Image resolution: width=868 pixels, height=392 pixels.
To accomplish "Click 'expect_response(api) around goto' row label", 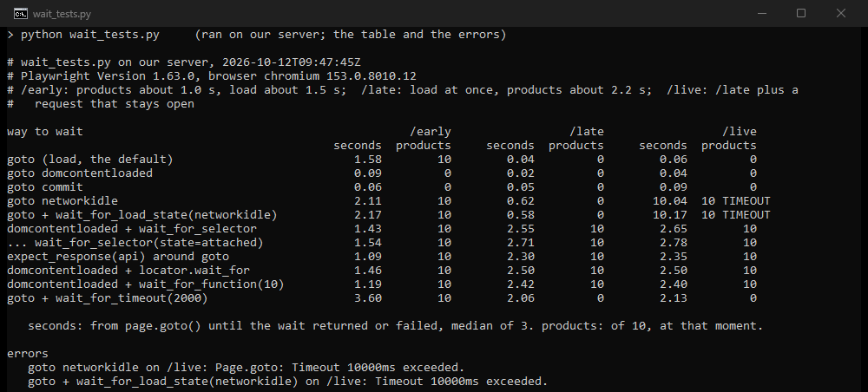I will (x=118, y=257).
